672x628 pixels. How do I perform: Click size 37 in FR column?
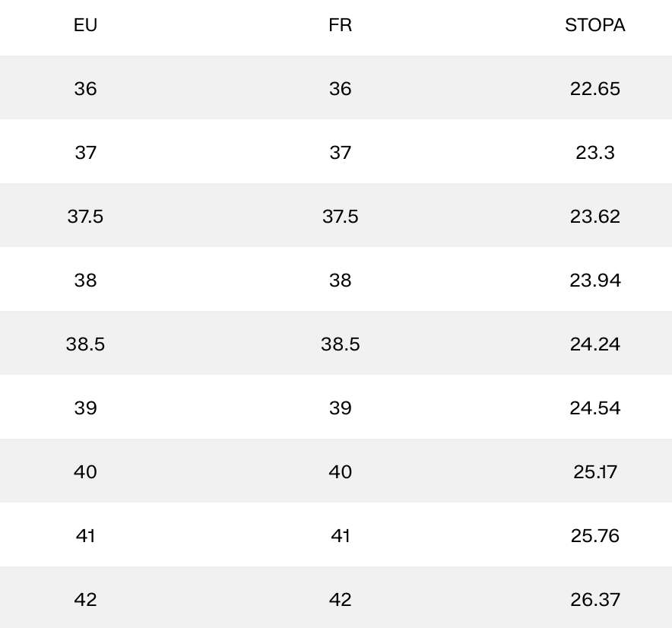point(340,153)
